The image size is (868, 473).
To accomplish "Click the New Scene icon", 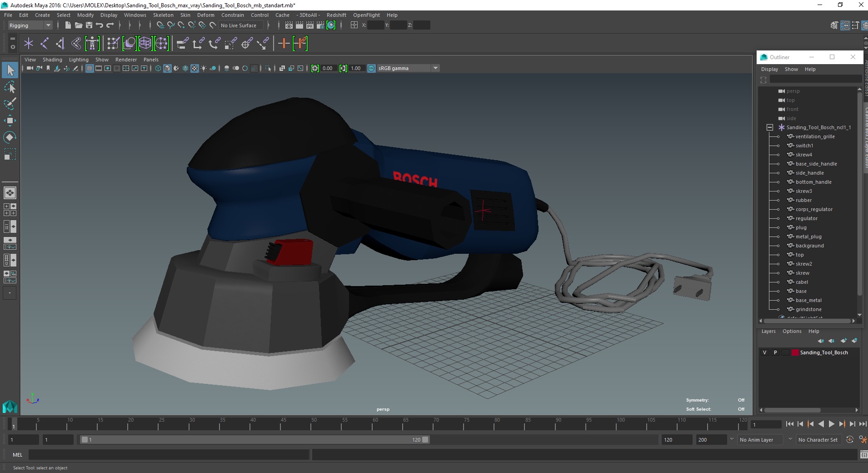I will point(68,25).
